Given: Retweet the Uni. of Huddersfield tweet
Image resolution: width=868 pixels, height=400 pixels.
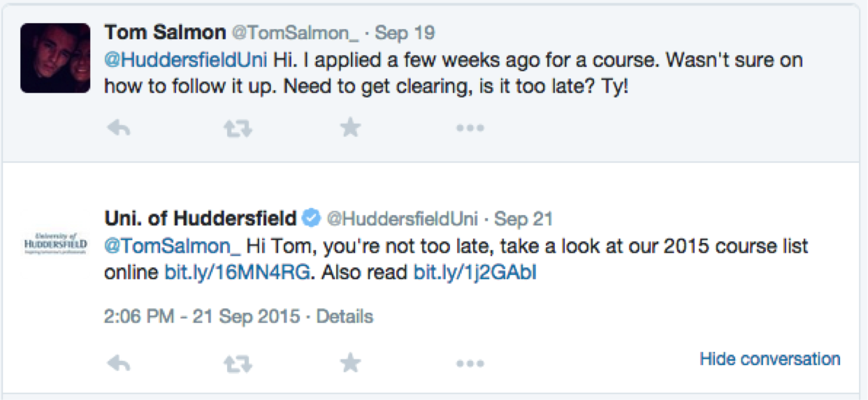Looking at the screenshot, I should tap(237, 363).
